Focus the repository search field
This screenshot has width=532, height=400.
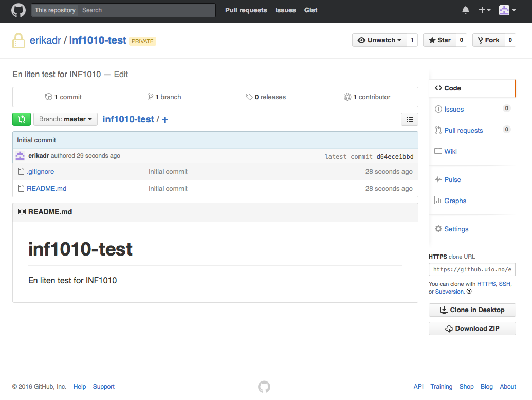click(x=146, y=10)
